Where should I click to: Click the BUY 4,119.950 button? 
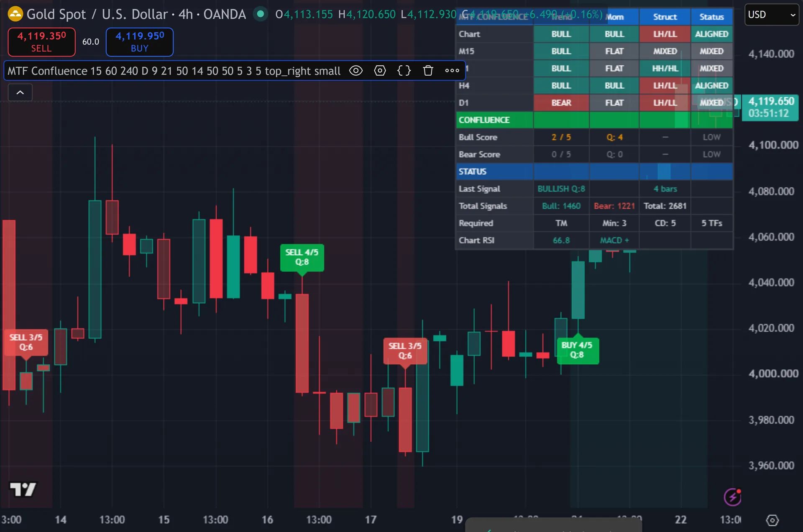(140, 42)
